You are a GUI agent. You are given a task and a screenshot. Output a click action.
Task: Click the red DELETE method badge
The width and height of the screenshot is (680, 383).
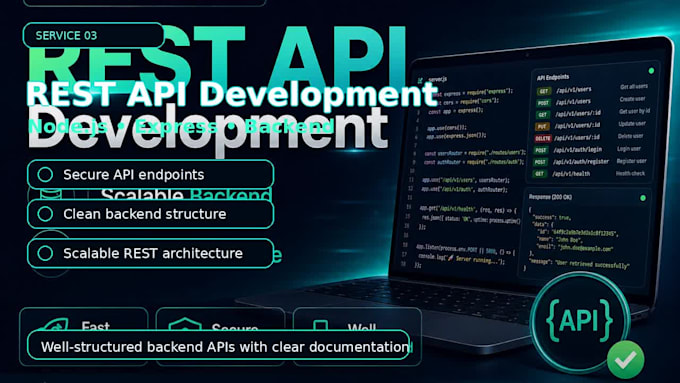pos(543,138)
